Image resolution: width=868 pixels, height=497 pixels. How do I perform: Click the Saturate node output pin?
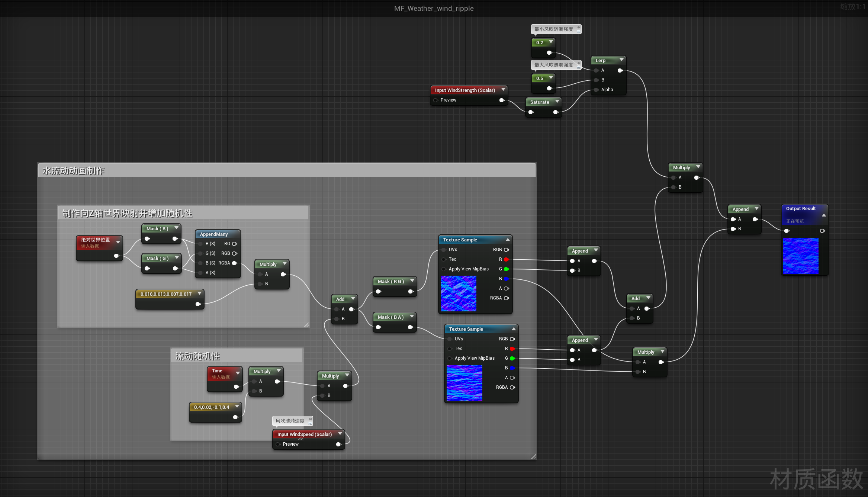[556, 112]
